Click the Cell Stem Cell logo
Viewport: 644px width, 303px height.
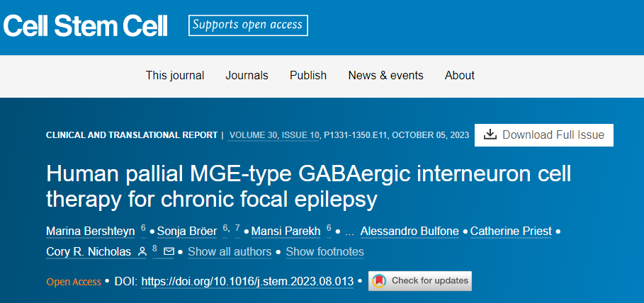point(86,25)
